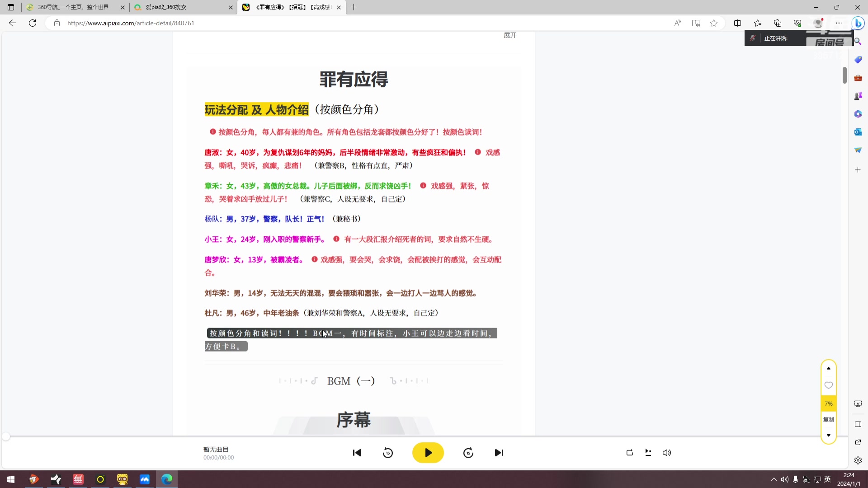The width and height of the screenshot is (868, 488).
Task: Open sidebar settings gear
Action: click(x=858, y=460)
